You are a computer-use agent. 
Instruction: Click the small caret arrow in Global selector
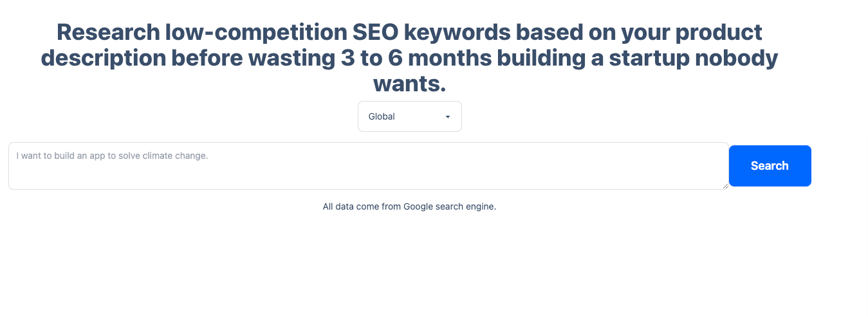(448, 117)
